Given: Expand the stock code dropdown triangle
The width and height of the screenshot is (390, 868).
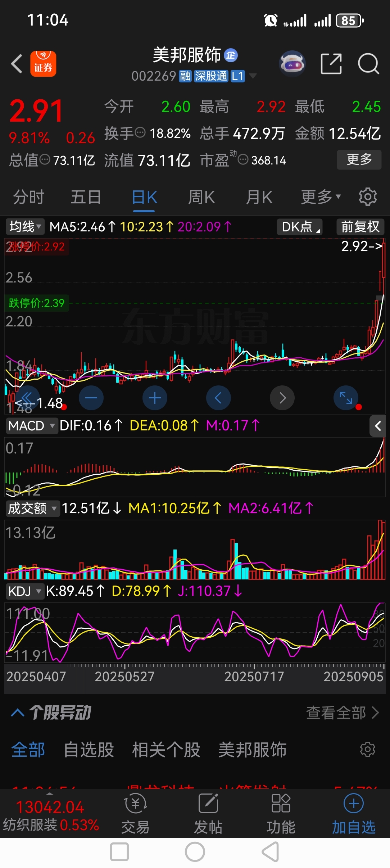Looking at the screenshot, I should pos(253,76).
